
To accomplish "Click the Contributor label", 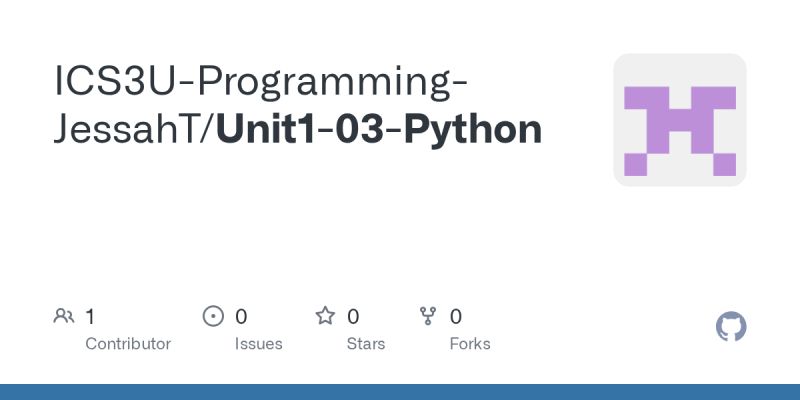I will [x=128, y=344].
